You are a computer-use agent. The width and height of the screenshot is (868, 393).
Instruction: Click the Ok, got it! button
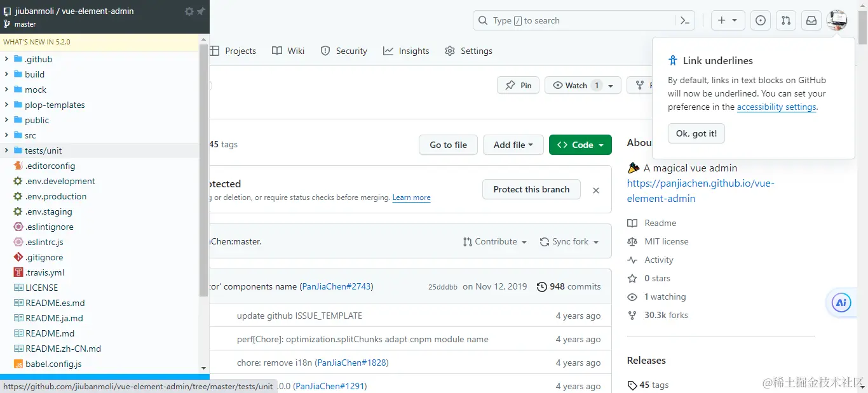coord(696,133)
